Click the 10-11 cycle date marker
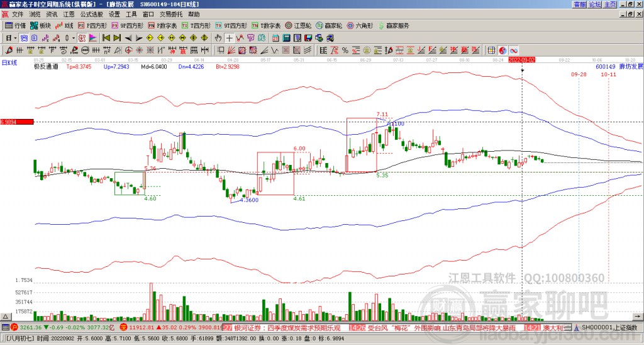 [x=609, y=74]
